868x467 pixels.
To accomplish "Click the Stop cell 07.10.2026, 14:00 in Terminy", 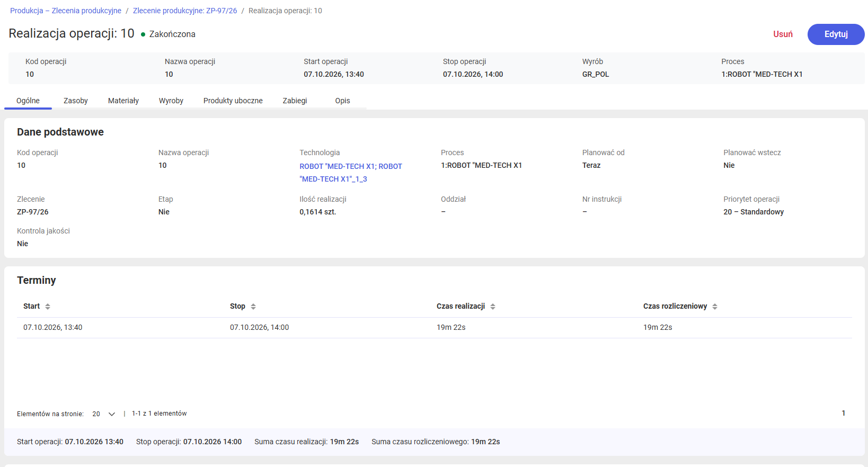I will point(260,327).
